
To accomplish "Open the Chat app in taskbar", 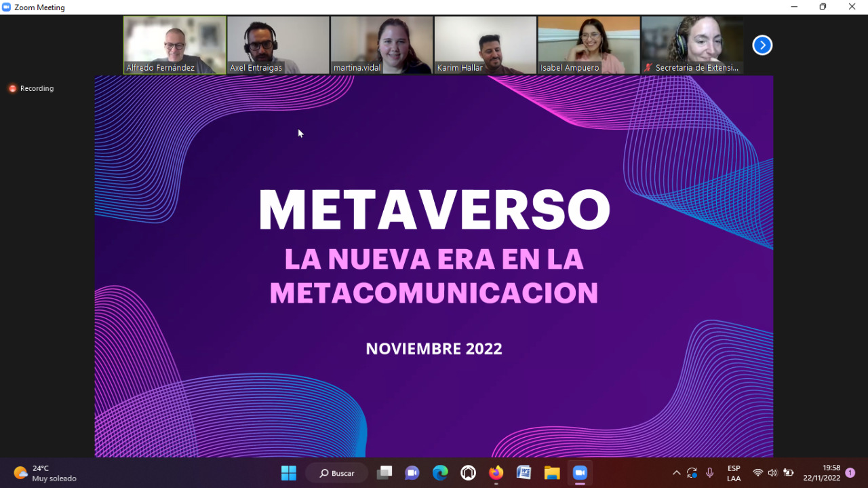I will [412, 473].
